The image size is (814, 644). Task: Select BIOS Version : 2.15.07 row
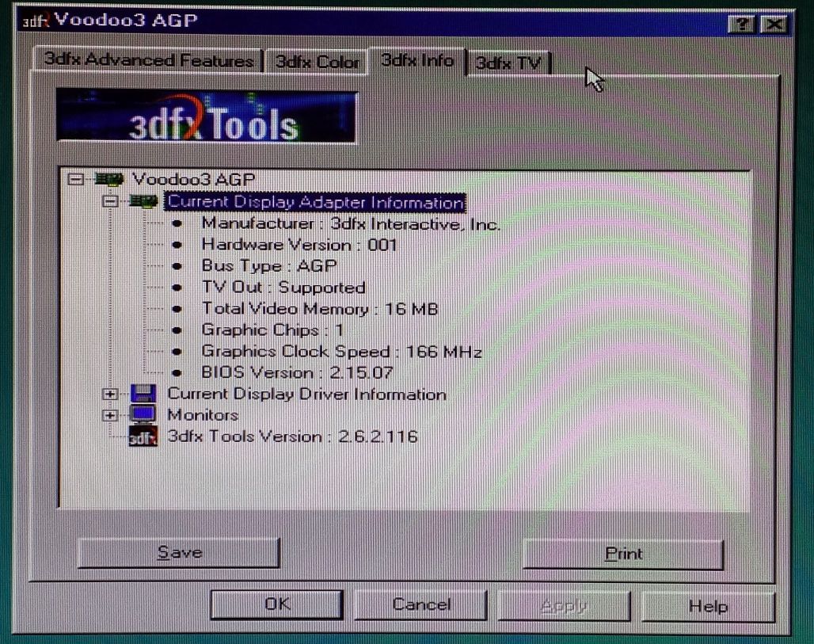click(x=297, y=373)
